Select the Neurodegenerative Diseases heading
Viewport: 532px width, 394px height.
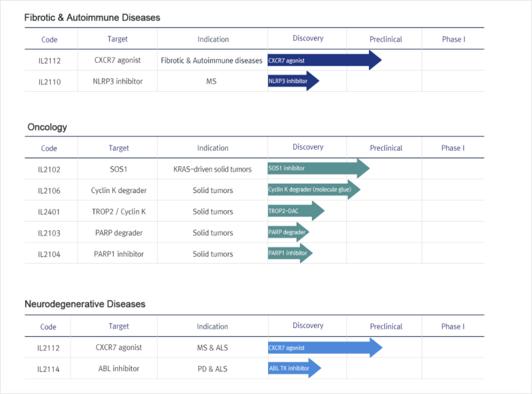[84, 304]
